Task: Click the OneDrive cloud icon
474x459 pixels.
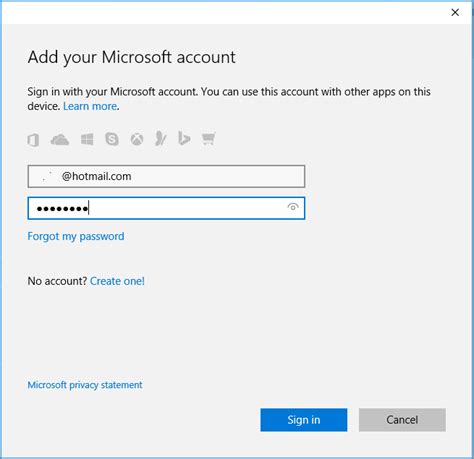Action: (x=60, y=139)
